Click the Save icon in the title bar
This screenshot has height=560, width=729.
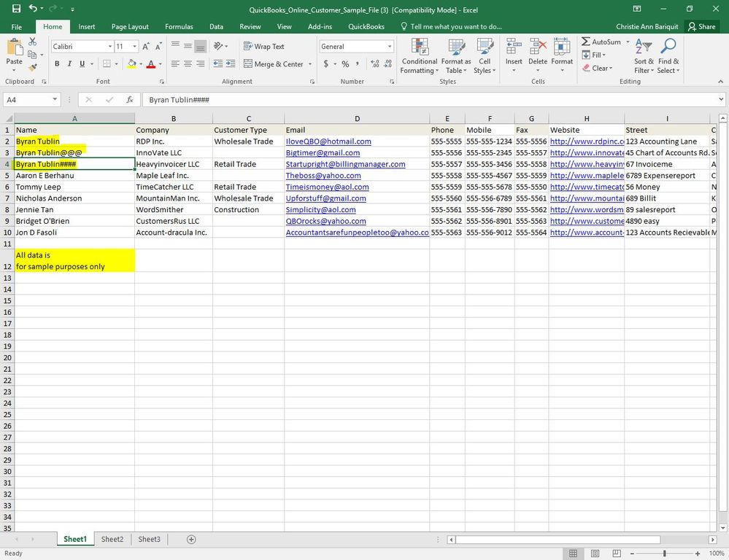pyautogui.click(x=16, y=8)
